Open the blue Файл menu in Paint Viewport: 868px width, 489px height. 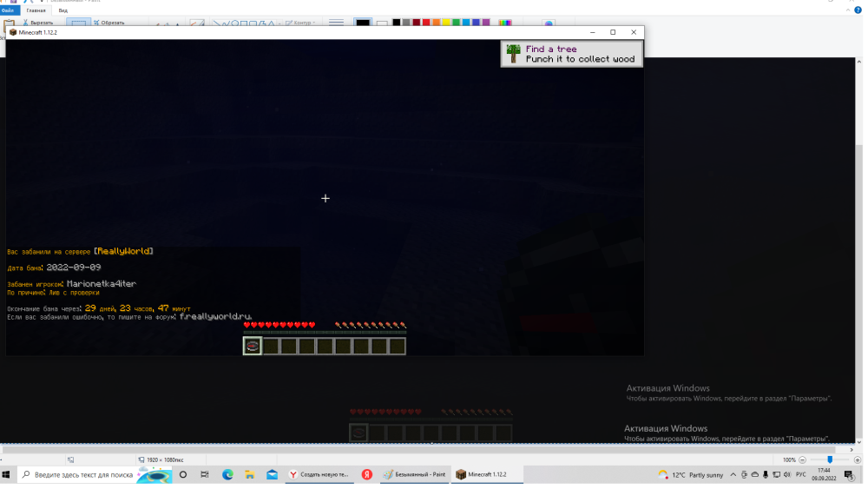[9, 10]
